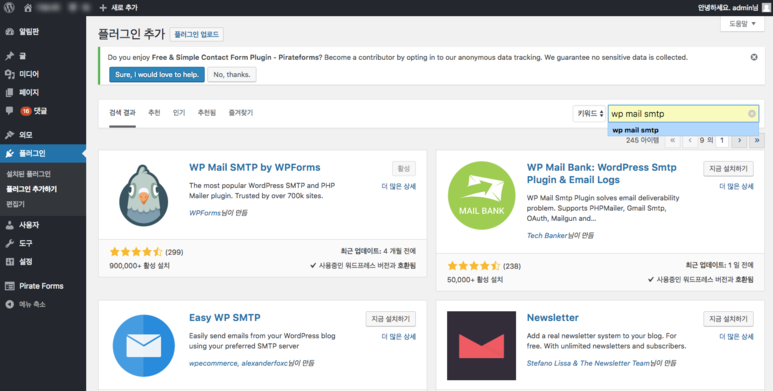
Task: Visit the site via home icon
Action: [x=28, y=8]
